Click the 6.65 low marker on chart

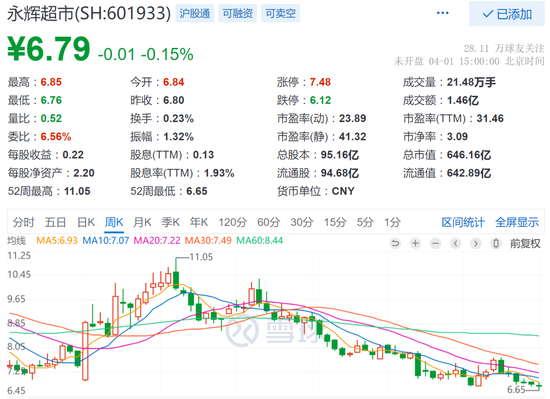(516, 390)
